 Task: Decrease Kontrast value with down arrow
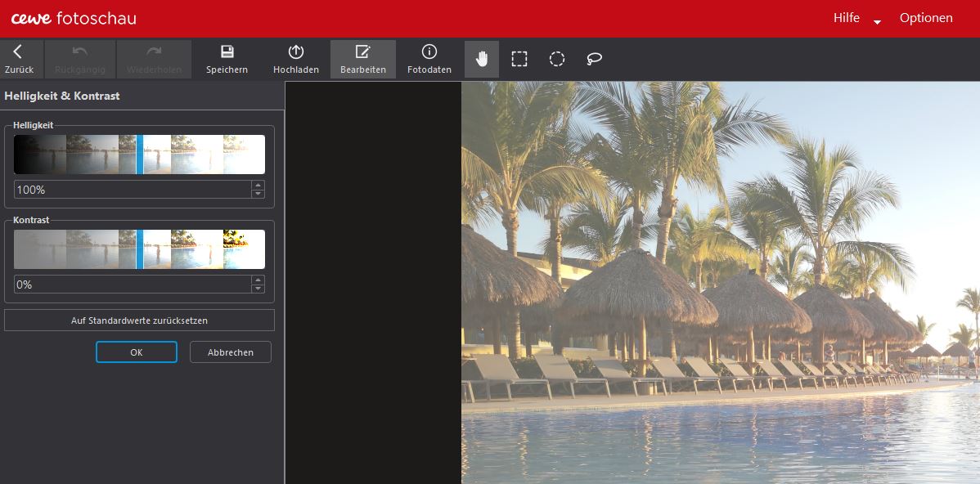click(x=258, y=289)
